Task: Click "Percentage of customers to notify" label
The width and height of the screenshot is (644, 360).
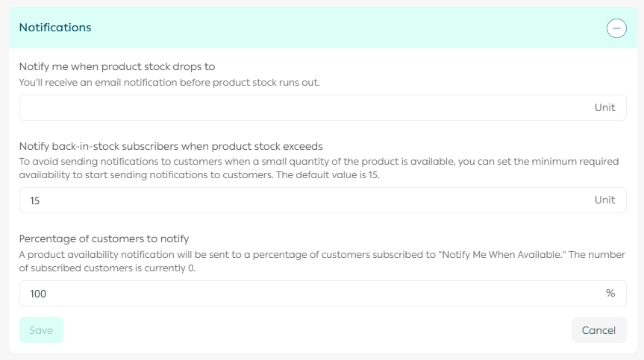Action: pyautogui.click(x=104, y=239)
